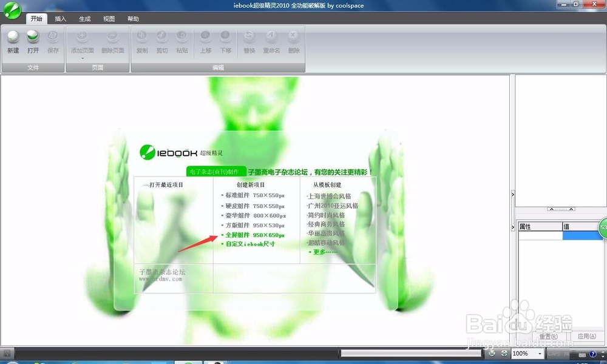607x364 pixels.
Task: Click the status bar overflow arrow at right end
Action: 603,354
